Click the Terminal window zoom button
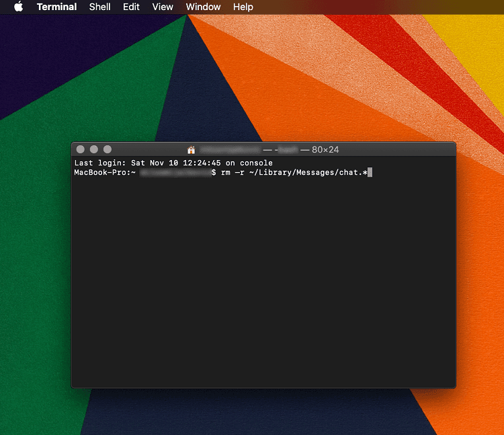This screenshot has width=504, height=435. coord(108,149)
